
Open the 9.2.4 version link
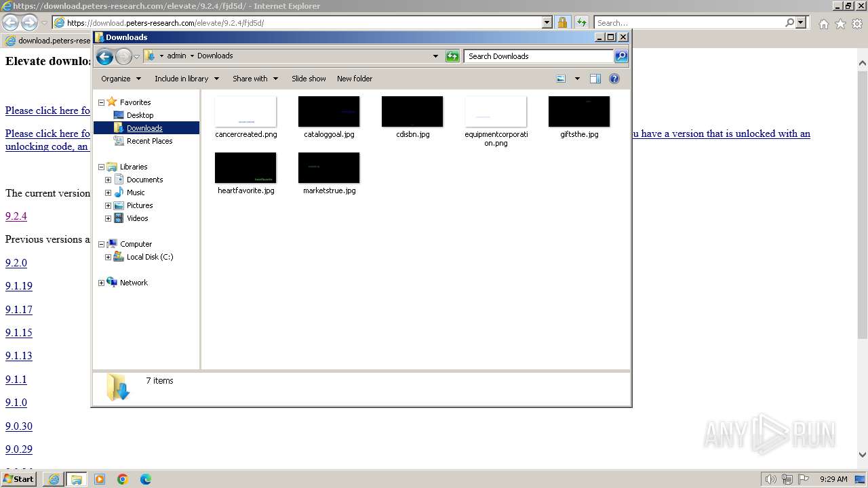pos(16,216)
